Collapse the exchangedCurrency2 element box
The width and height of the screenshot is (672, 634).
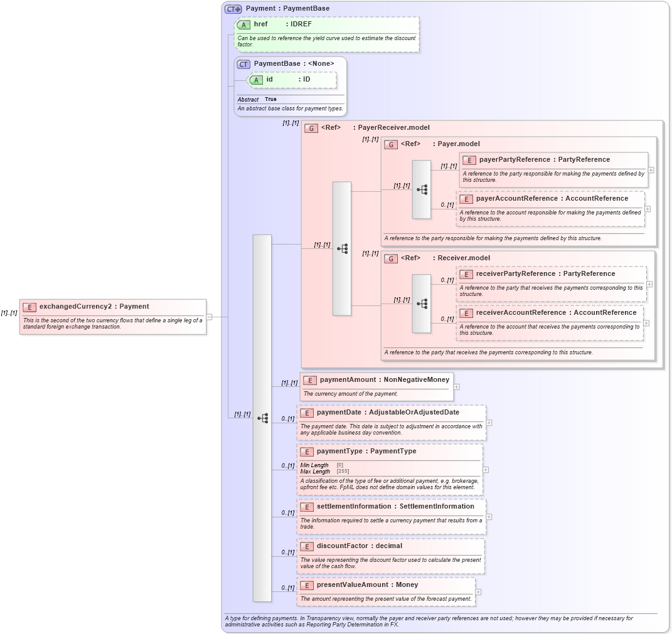coord(208,317)
